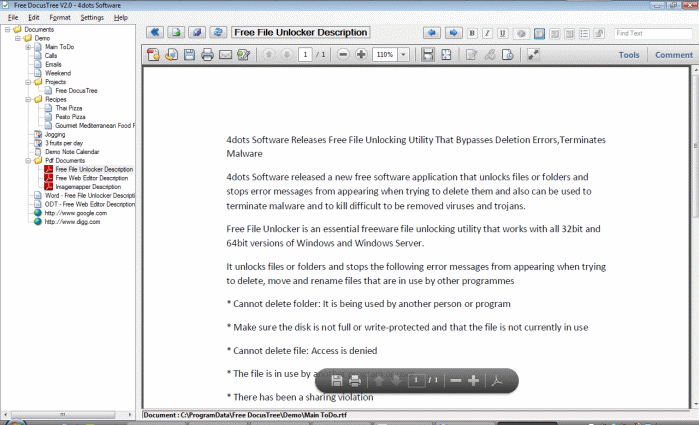Click the save floppy icon in PDF toolbar

click(x=189, y=55)
